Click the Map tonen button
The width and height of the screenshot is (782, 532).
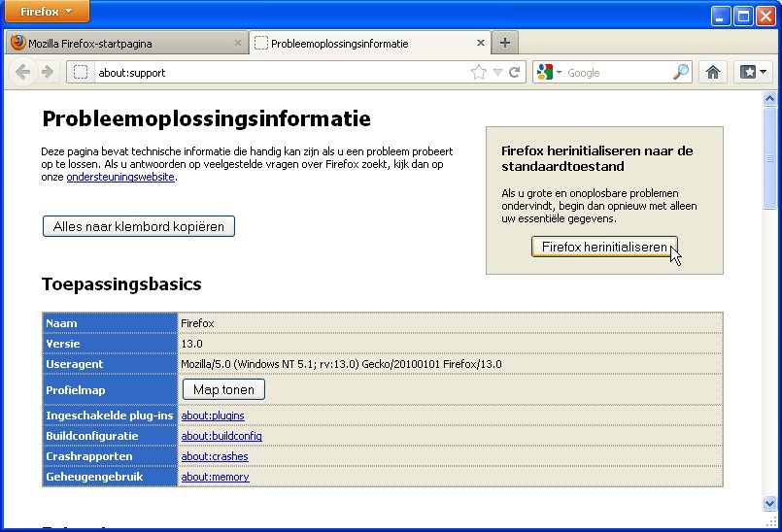223,389
